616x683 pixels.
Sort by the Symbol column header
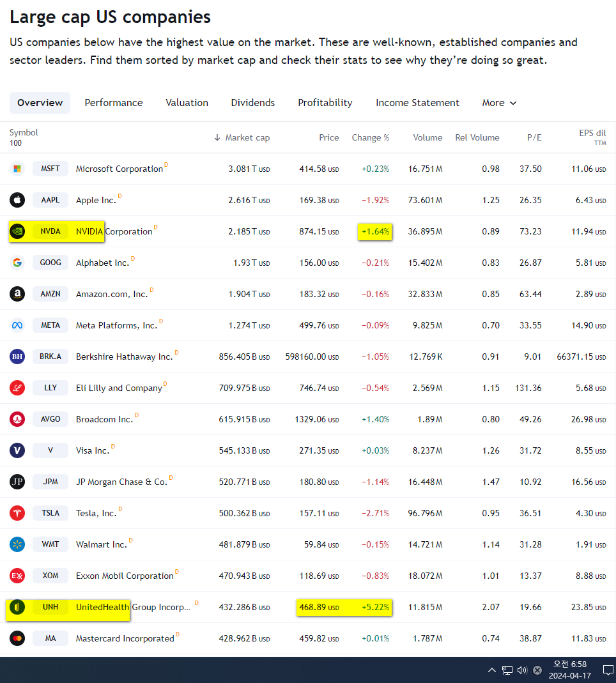click(24, 132)
